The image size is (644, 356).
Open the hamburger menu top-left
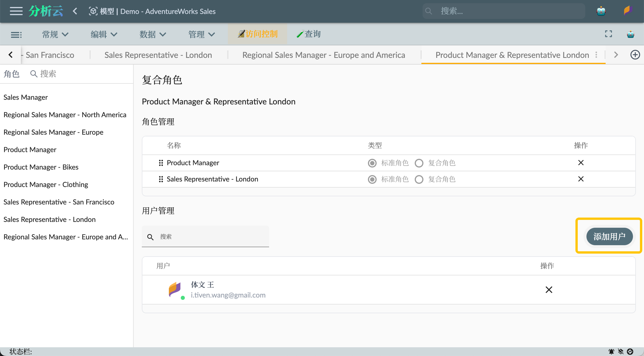click(15, 11)
